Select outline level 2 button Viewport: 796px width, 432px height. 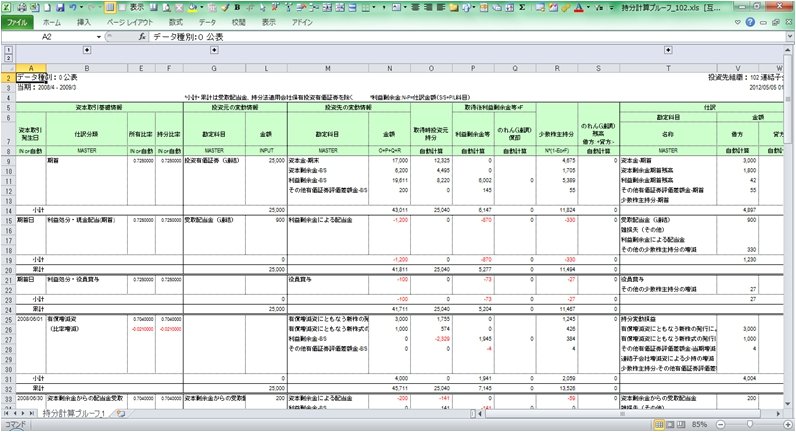(x=8, y=58)
